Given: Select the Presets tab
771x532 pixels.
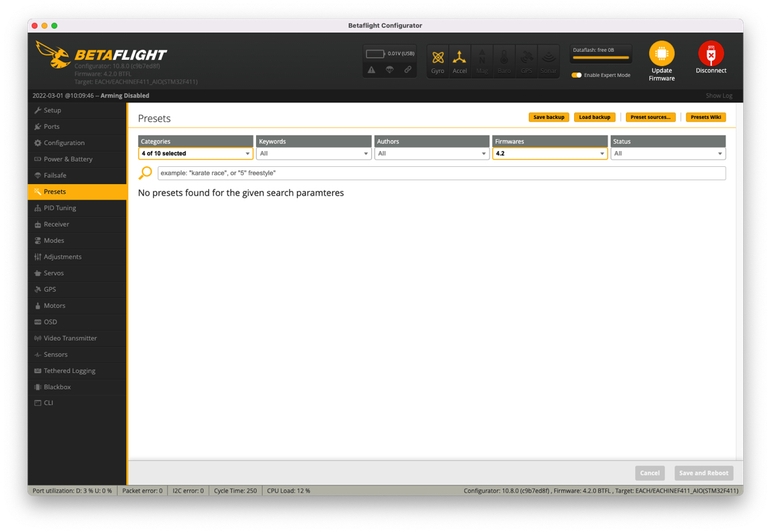Looking at the screenshot, I should 77,192.
